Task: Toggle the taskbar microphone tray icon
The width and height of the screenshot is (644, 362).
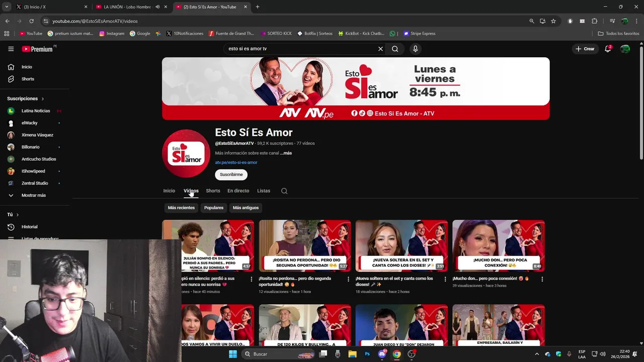Action: pyautogui.click(x=569, y=354)
